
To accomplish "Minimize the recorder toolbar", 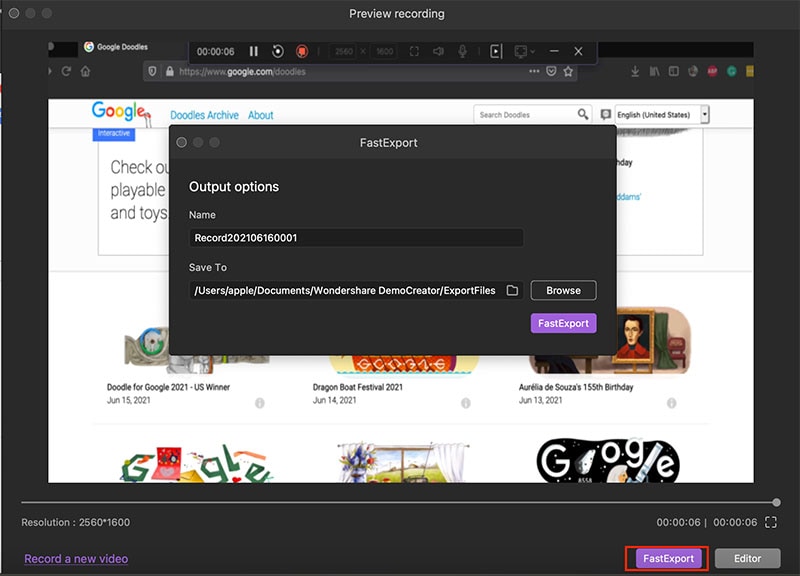I will pyautogui.click(x=554, y=51).
